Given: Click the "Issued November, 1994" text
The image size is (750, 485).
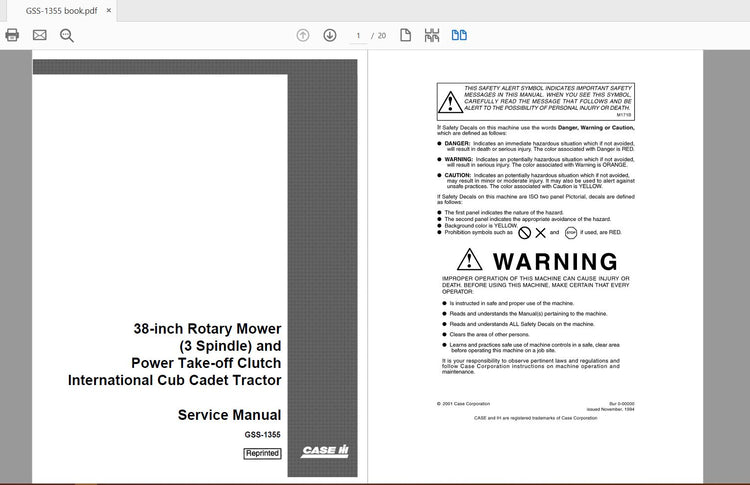Looking at the screenshot, I should pyautogui.click(x=610, y=409).
